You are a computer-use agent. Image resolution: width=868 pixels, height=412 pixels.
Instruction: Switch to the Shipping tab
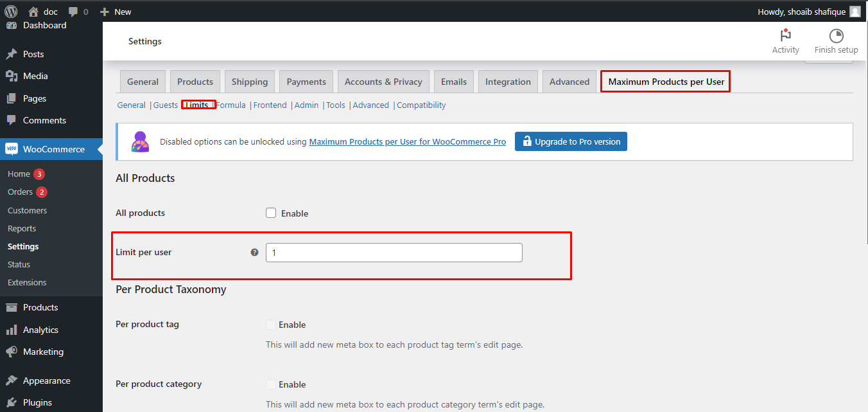[250, 82]
